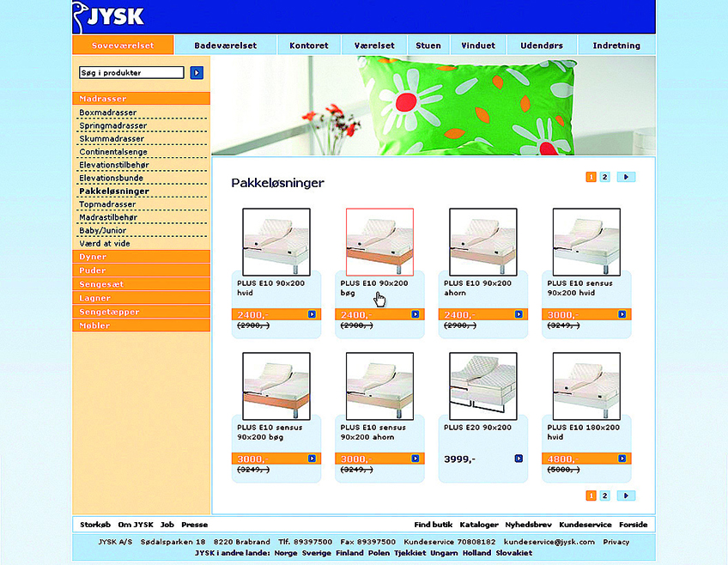Image resolution: width=728 pixels, height=565 pixels.
Task: Click arrow icon for PLUS E10 180x200 hvid
Action: [622, 459]
